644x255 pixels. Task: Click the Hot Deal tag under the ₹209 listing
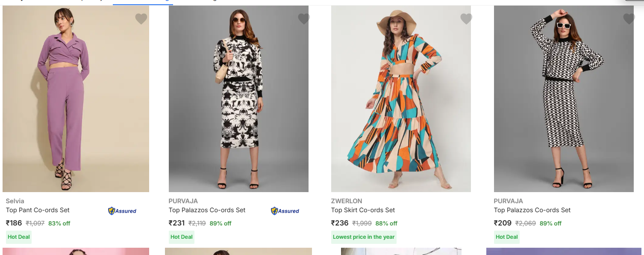[x=506, y=237]
